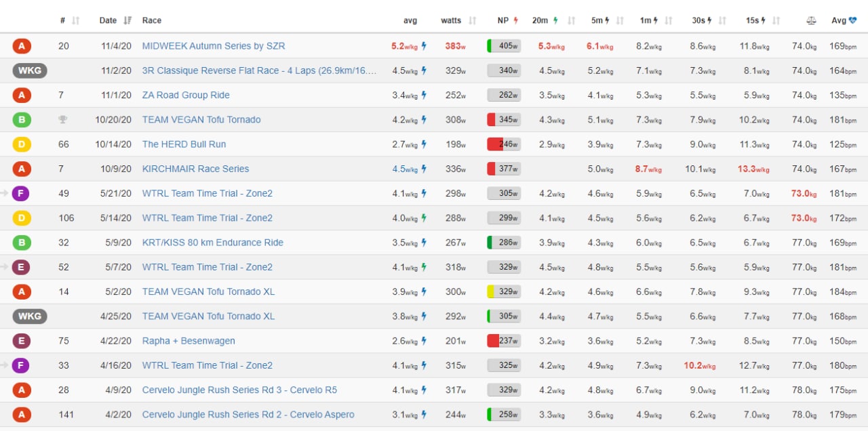Click the 377w NP bar in KIRCHMAIR row

coord(504,169)
